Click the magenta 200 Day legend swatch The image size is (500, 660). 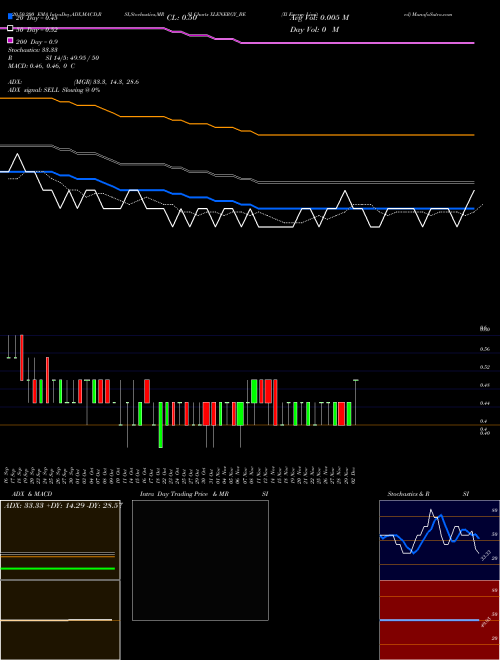pyautogui.click(x=10, y=41)
